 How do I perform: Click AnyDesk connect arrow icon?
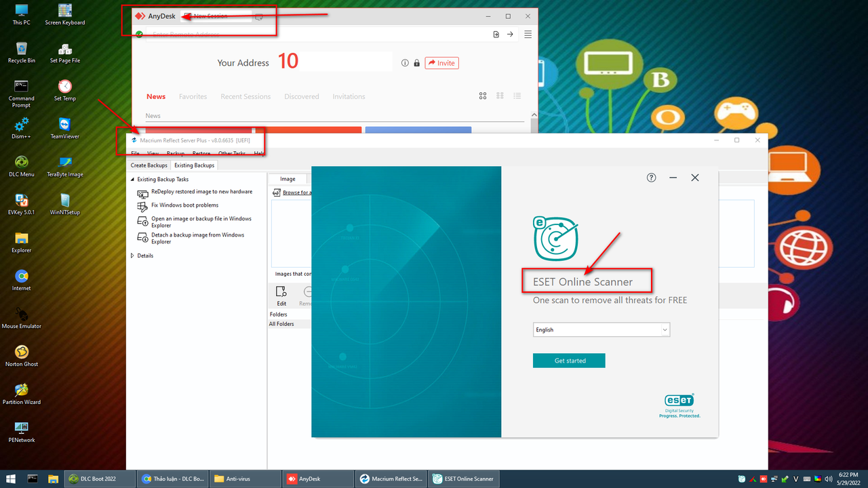pyautogui.click(x=510, y=34)
